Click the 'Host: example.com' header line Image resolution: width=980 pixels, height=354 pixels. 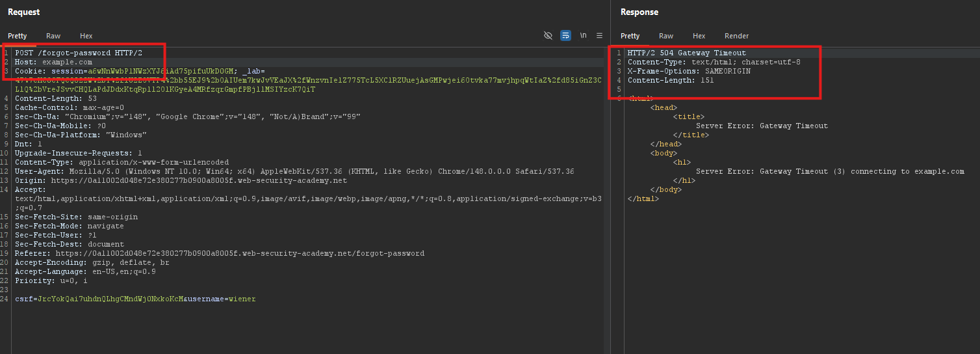coord(53,62)
